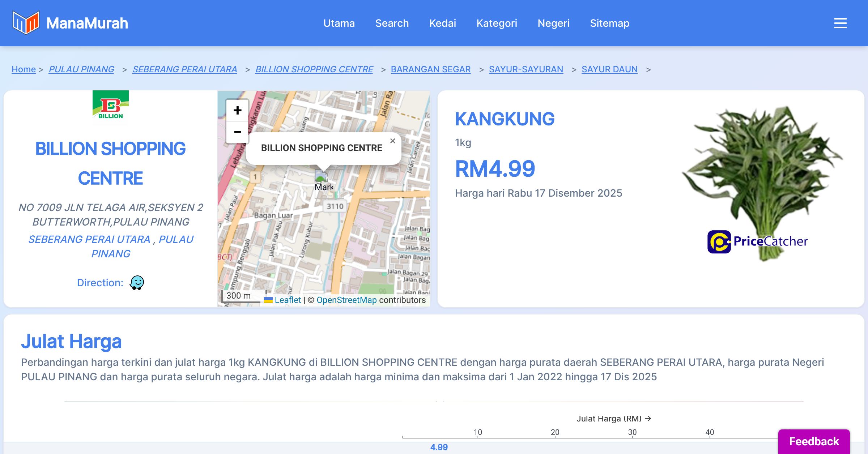Screen dimensions: 868x454
Task: Close the Billion Shopping Centre map popup
Action: 393,141
